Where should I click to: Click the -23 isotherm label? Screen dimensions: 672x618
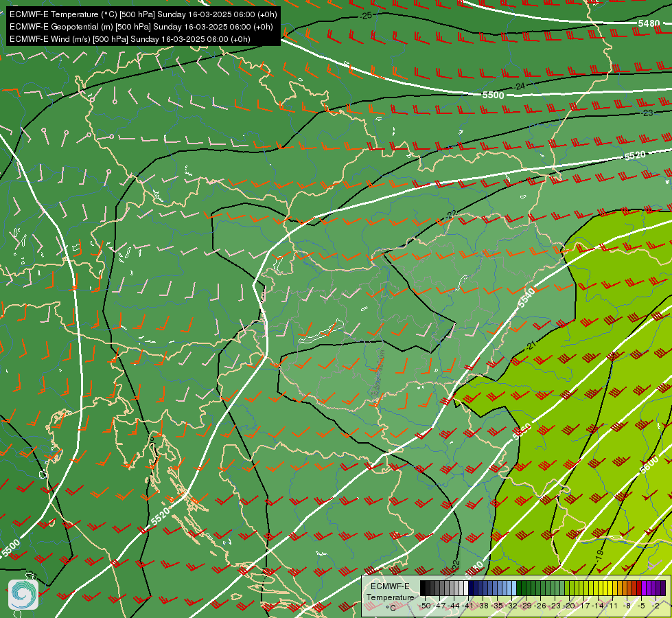tap(647, 113)
